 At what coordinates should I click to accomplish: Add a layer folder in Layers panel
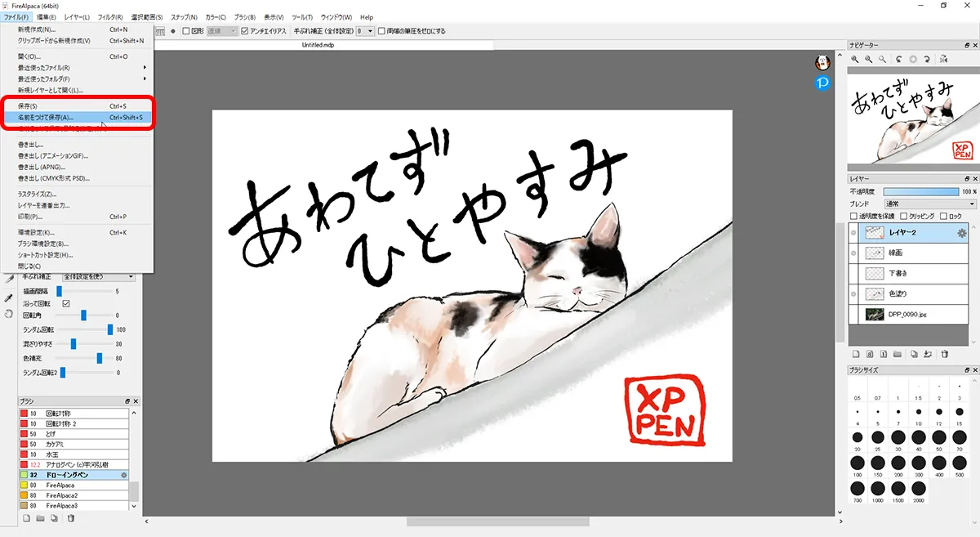898,354
